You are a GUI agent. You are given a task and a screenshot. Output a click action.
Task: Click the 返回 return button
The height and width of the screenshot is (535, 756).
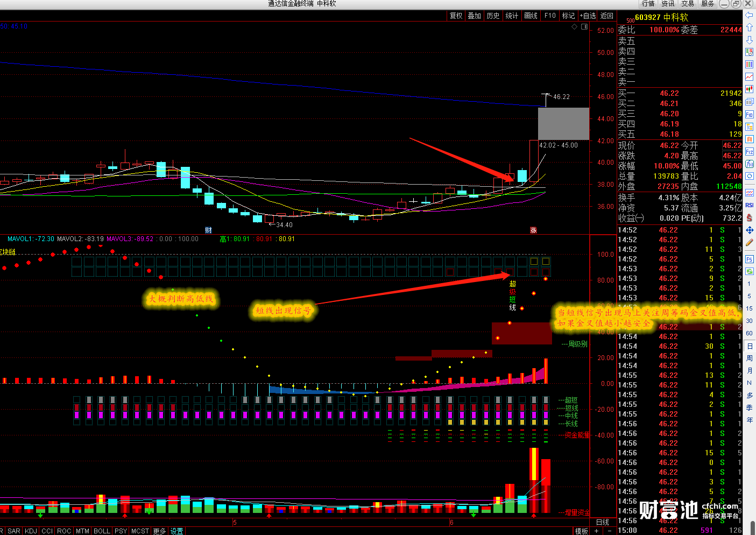point(607,16)
